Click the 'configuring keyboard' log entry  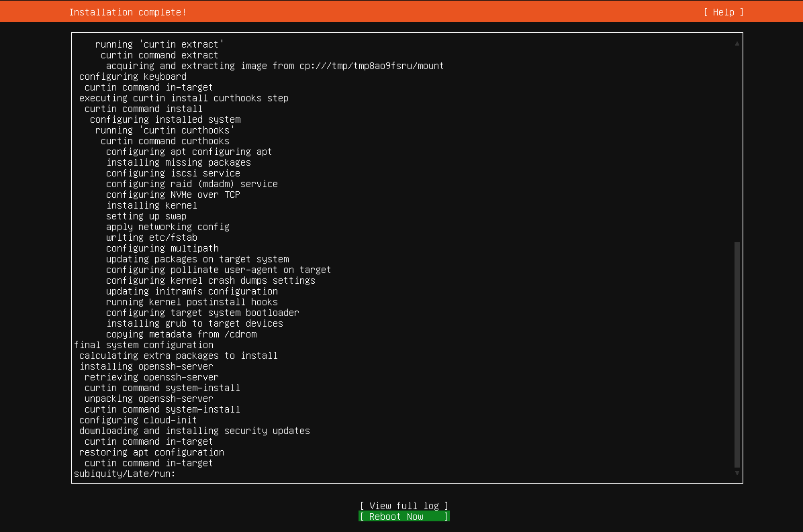tap(132, 76)
